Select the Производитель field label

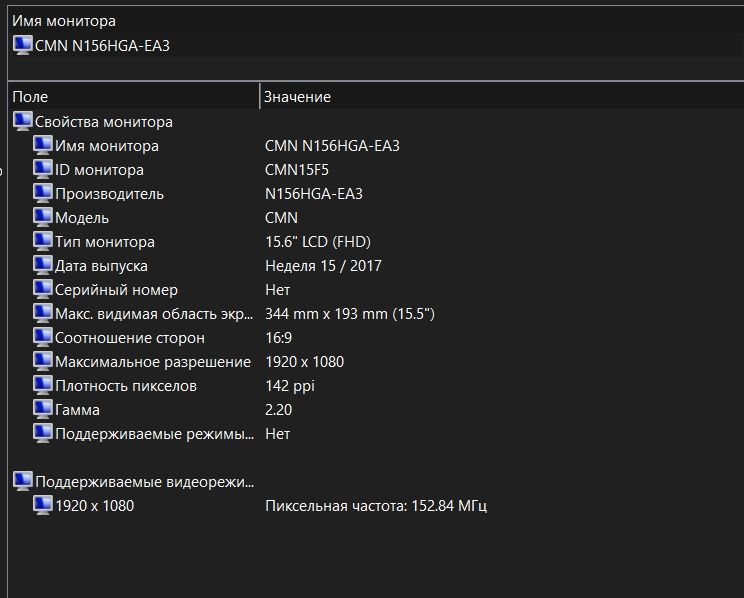click(x=110, y=194)
